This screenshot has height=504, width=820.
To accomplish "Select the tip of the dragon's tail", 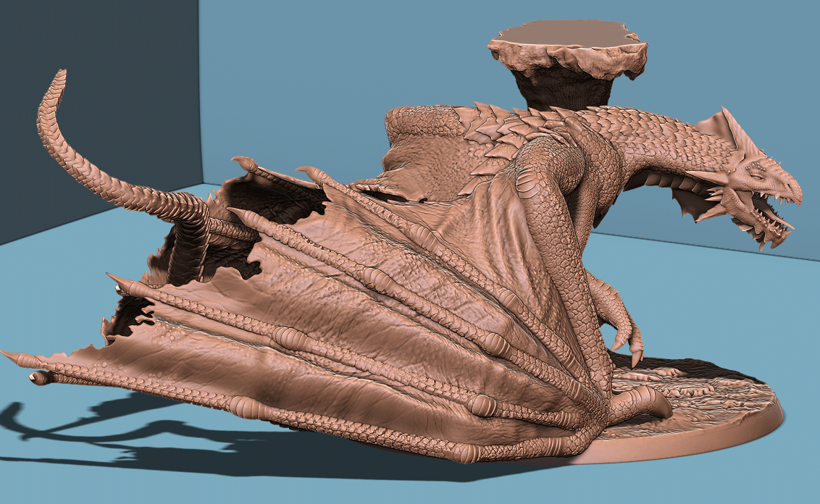I will 59,76.
